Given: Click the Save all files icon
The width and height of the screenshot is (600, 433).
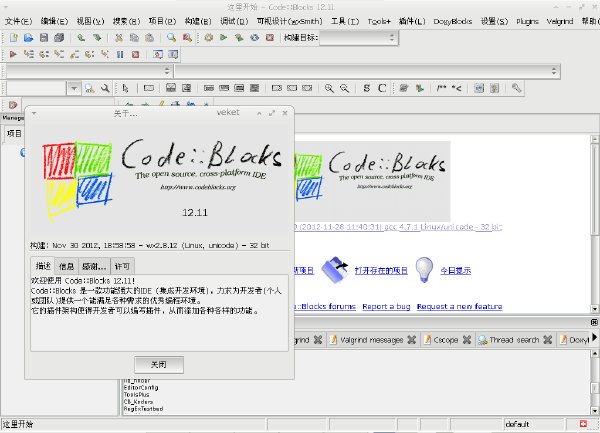Looking at the screenshot, I should pyautogui.click(x=59, y=37).
